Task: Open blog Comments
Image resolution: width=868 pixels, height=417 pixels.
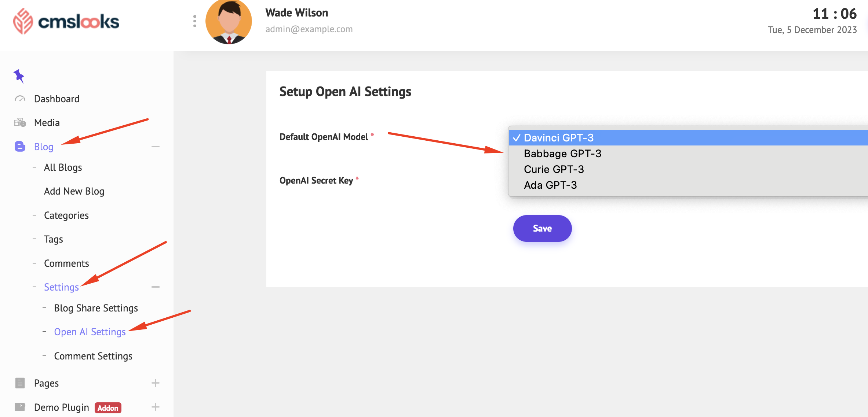Action: click(x=66, y=263)
